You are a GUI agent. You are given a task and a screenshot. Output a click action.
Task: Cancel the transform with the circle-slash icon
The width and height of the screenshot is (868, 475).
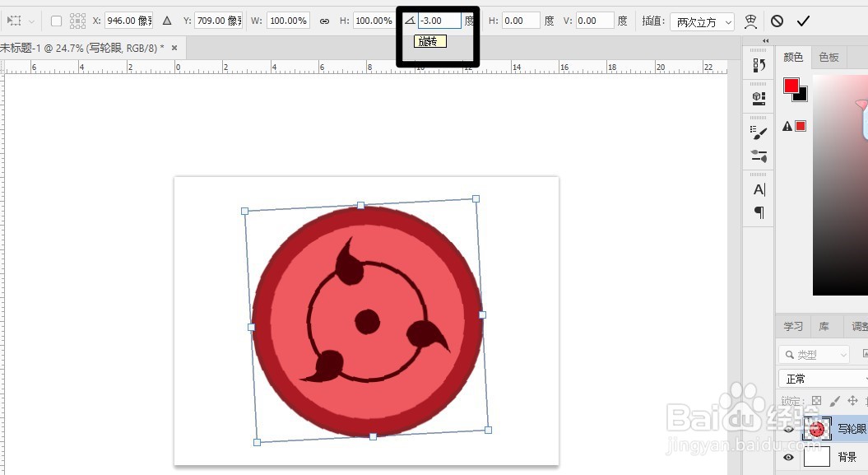click(x=777, y=21)
